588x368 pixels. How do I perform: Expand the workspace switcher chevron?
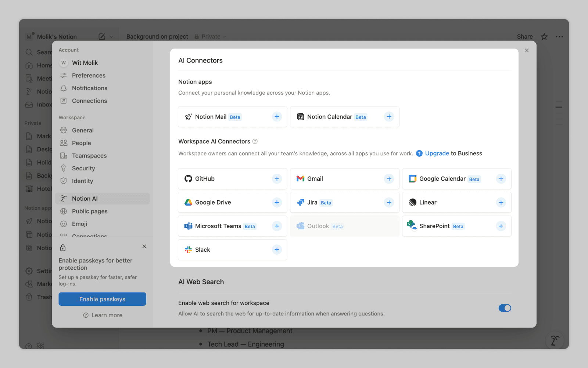pyautogui.click(x=111, y=37)
